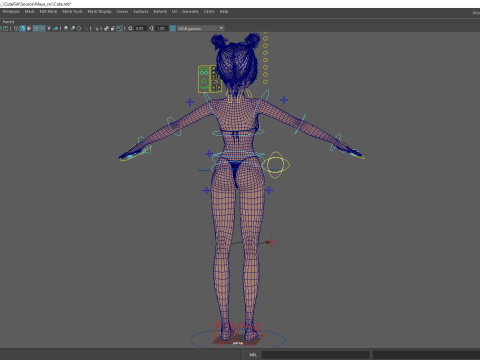Click the isolate select icon
The height and width of the screenshot is (360, 480).
[96, 28]
